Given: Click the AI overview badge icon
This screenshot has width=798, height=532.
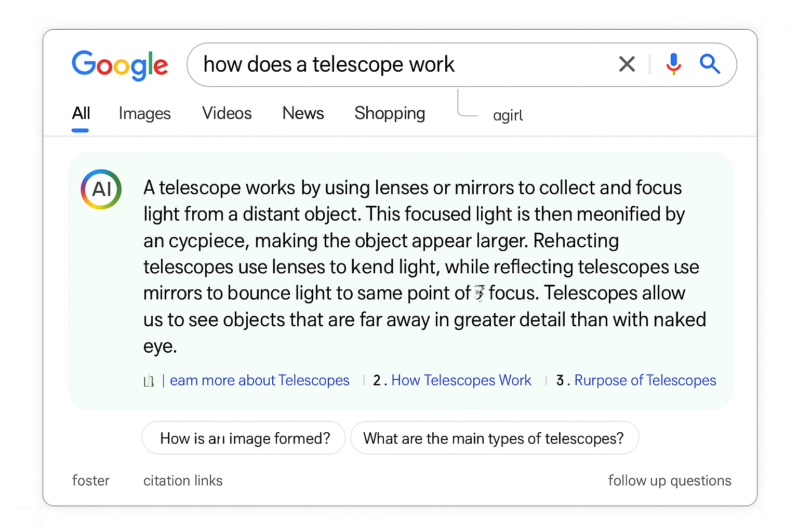Looking at the screenshot, I should pyautogui.click(x=101, y=190).
